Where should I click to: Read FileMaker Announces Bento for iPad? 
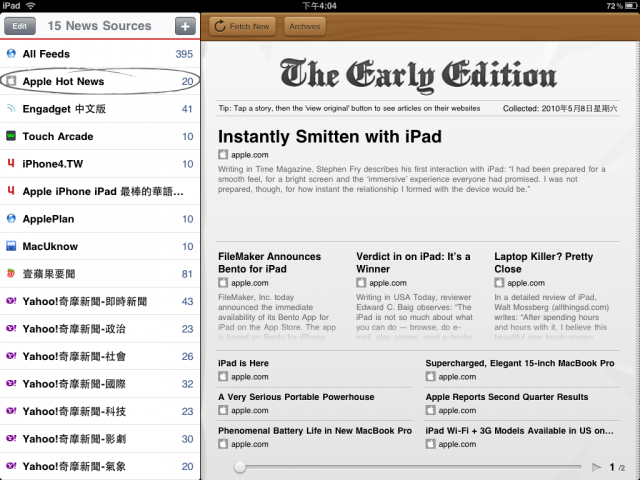tap(269, 262)
